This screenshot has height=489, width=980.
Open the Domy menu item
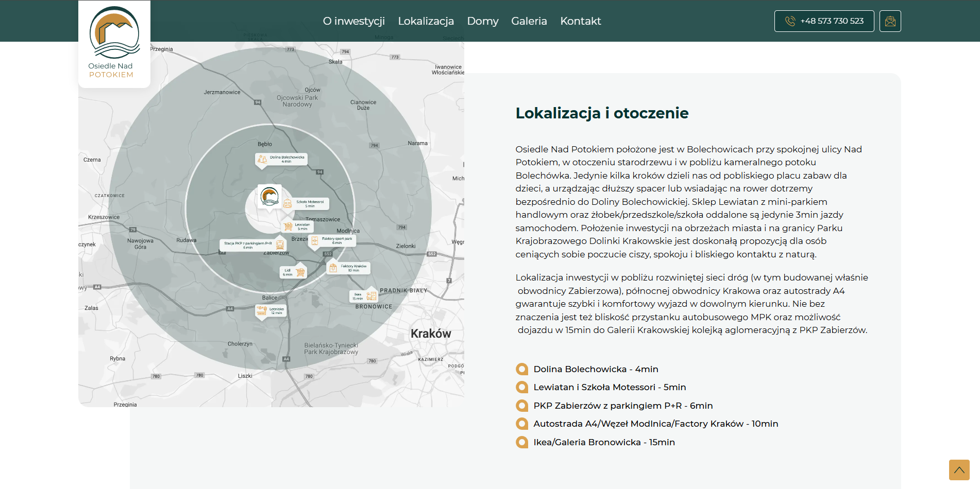(x=483, y=21)
